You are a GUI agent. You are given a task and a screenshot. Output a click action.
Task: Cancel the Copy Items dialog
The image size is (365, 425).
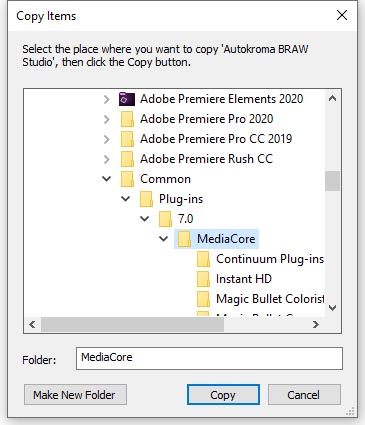click(x=304, y=395)
